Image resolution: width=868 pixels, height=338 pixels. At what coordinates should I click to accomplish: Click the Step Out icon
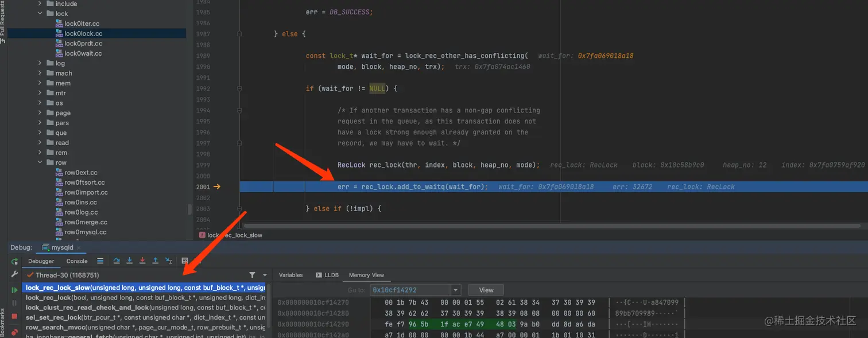pyautogui.click(x=155, y=261)
